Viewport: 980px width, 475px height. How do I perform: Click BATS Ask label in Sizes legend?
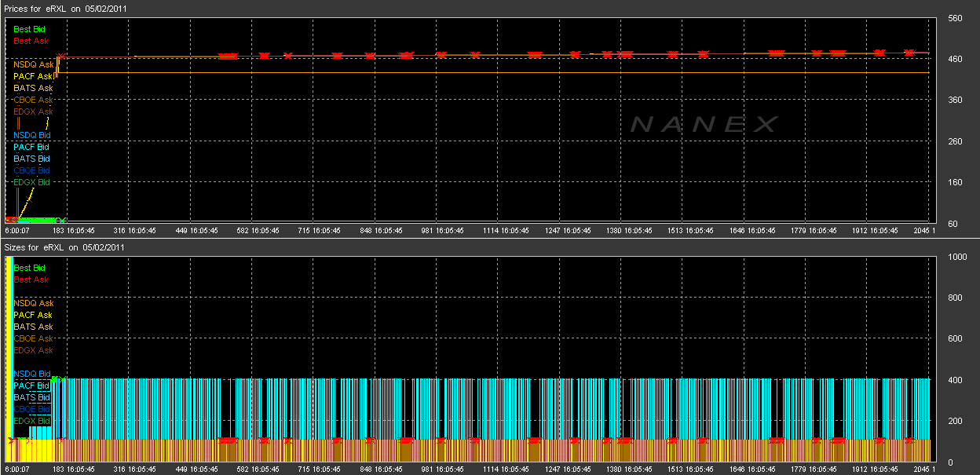pyautogui.click(x=33, y=327)
